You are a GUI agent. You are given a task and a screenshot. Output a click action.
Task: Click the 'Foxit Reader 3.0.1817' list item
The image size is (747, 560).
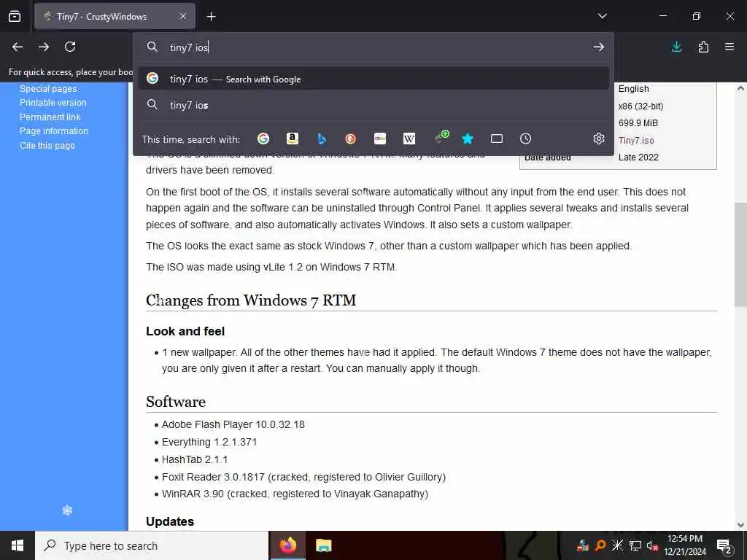pyautogui.click(x=303, y=477)
